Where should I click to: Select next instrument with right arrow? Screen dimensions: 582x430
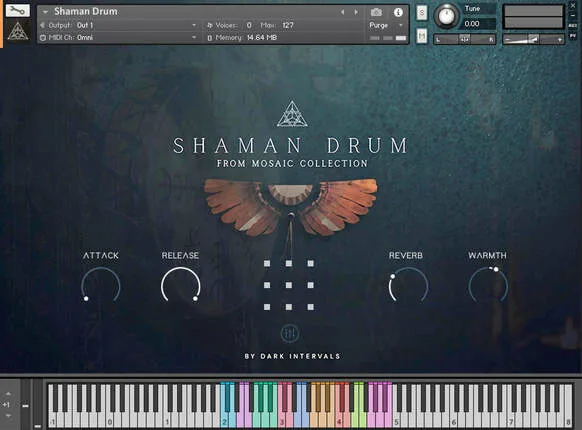tap(356, 12)
